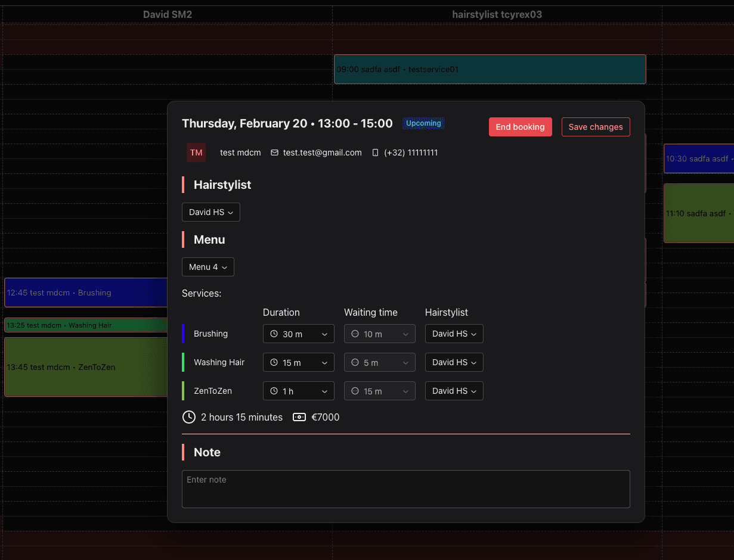Viewport: 734px width, 560px height.
Task: Open the 12:45 test mdcm Brushing appointment
Action: click(x=86, y=293)
